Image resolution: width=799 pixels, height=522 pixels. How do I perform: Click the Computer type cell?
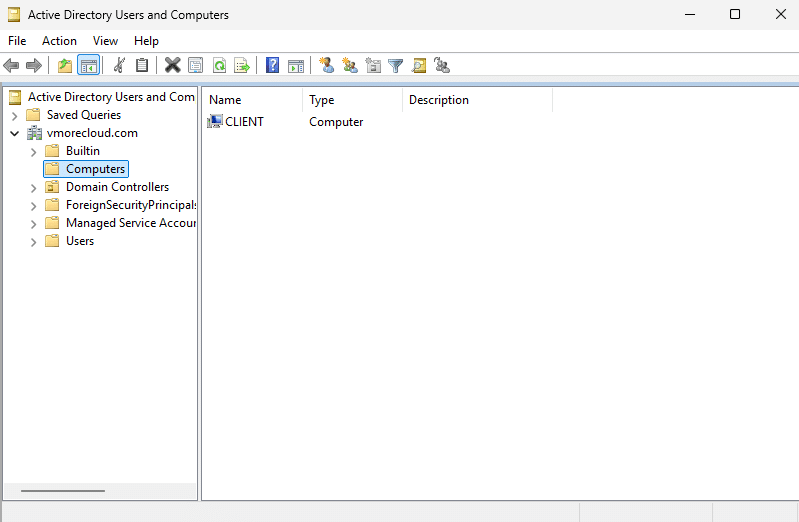click(336, 122)
